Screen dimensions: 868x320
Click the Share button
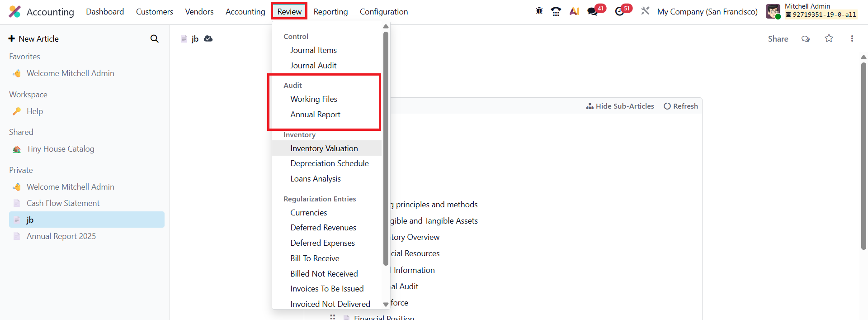pyautogui.click(x=778, y=39)
